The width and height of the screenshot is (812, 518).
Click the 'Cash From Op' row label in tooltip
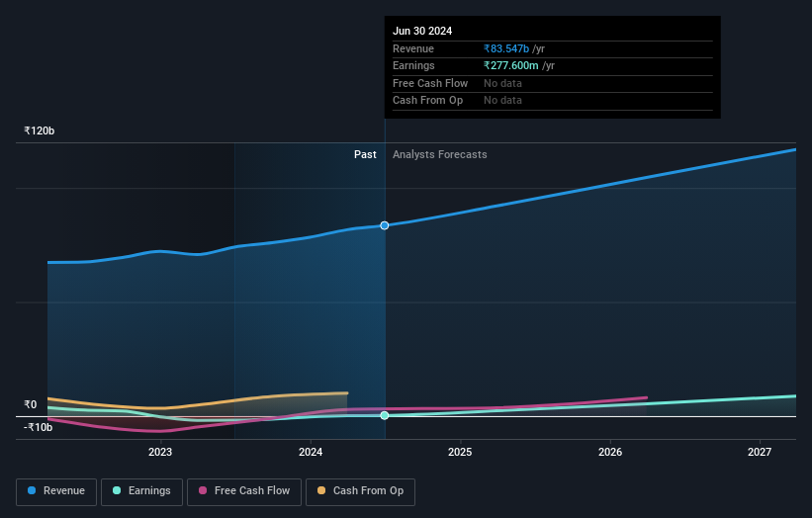(x=427, y=101)
